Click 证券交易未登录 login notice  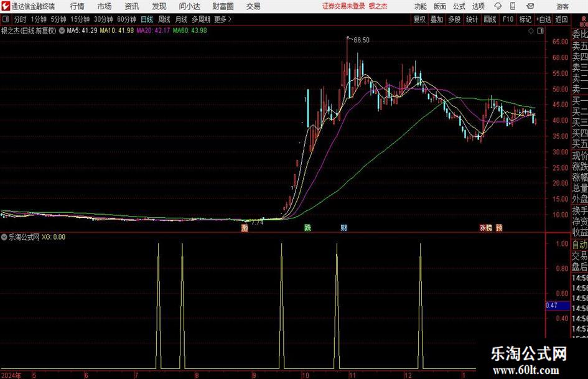pyautogui.click(x=343, y=6)
